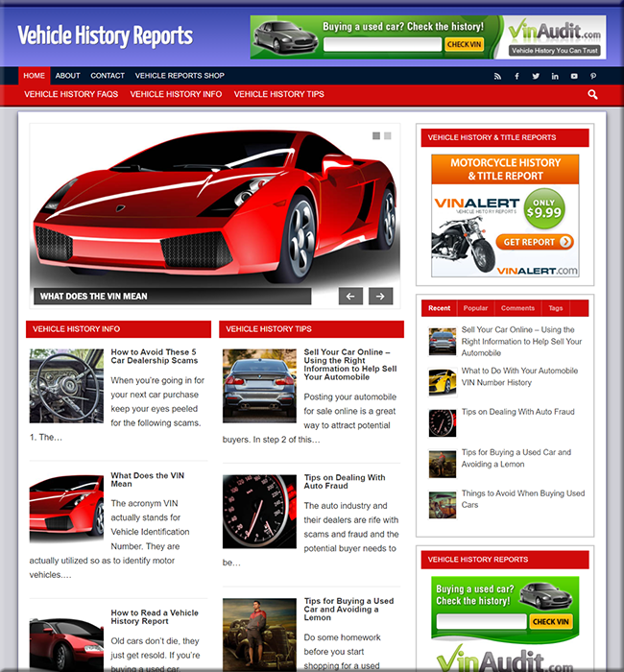The image size is (624, 672).
Task: Go to previous slide arrow
Action: [350, 296]
